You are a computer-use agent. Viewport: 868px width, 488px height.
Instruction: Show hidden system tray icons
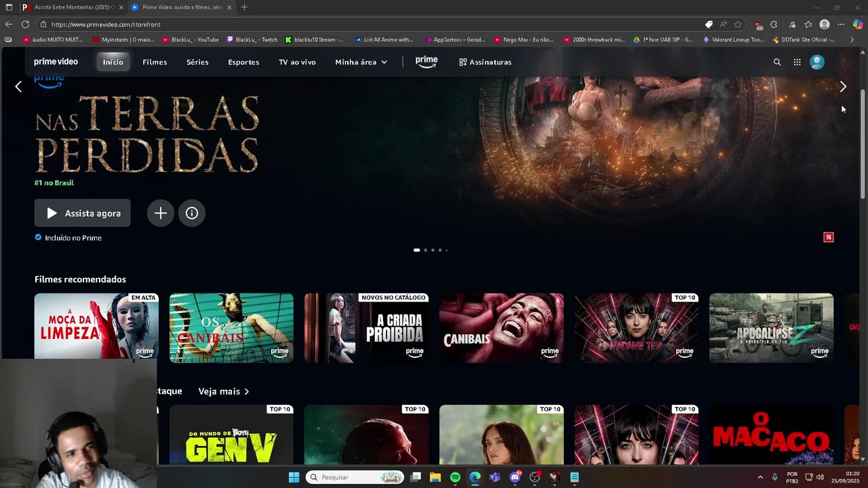[x=759, y=477]
